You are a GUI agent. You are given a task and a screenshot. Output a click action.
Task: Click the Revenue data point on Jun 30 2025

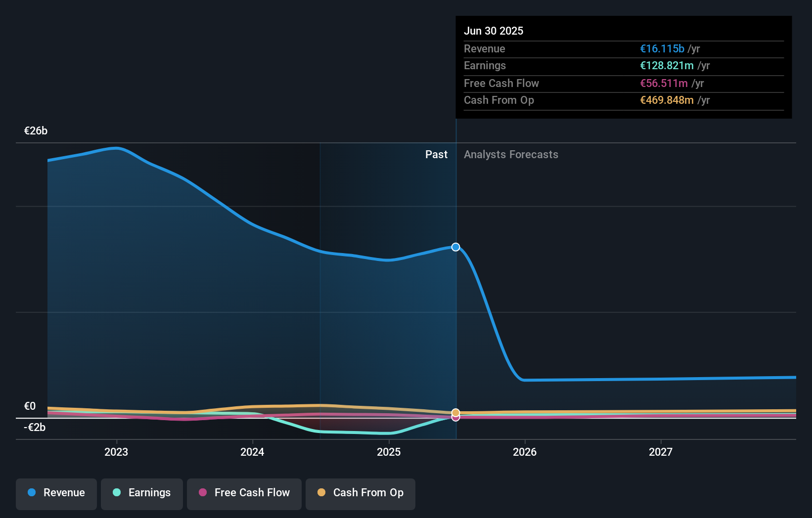[x=455, y=247]
